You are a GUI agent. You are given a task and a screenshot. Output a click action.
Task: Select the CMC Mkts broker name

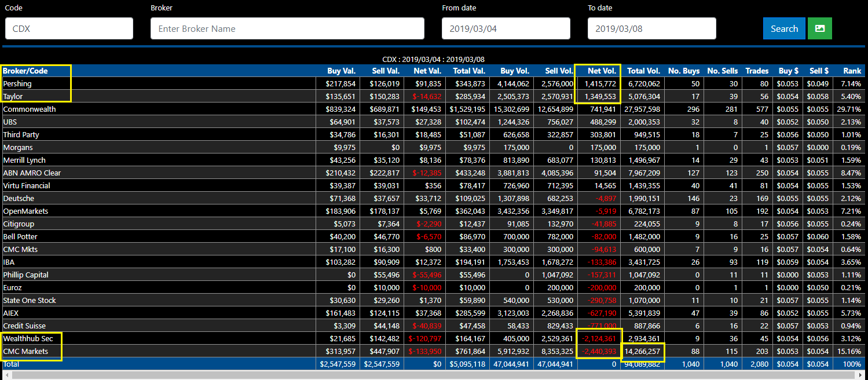pos(20,249)
